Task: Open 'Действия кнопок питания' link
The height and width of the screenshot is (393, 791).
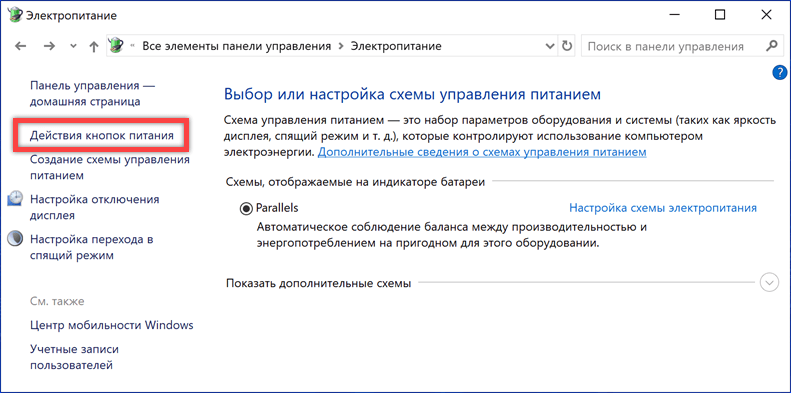Action: coord(102,135)
